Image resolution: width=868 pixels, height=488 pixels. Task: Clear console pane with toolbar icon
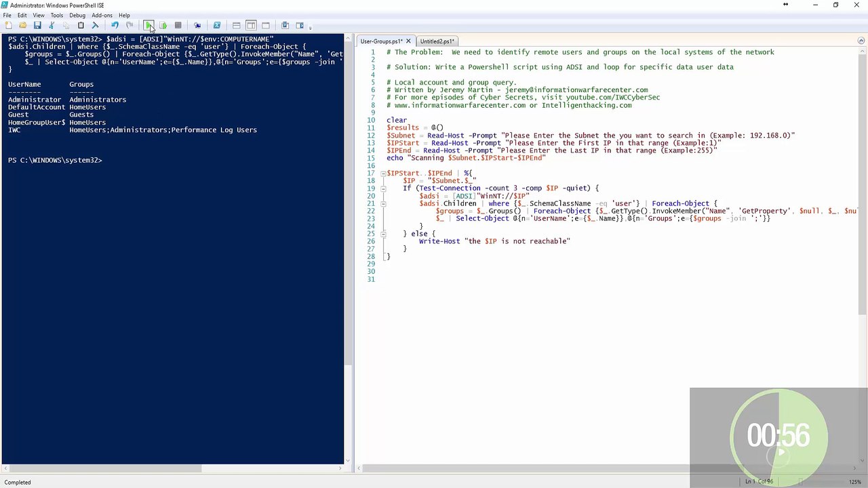tap(95, 26)
